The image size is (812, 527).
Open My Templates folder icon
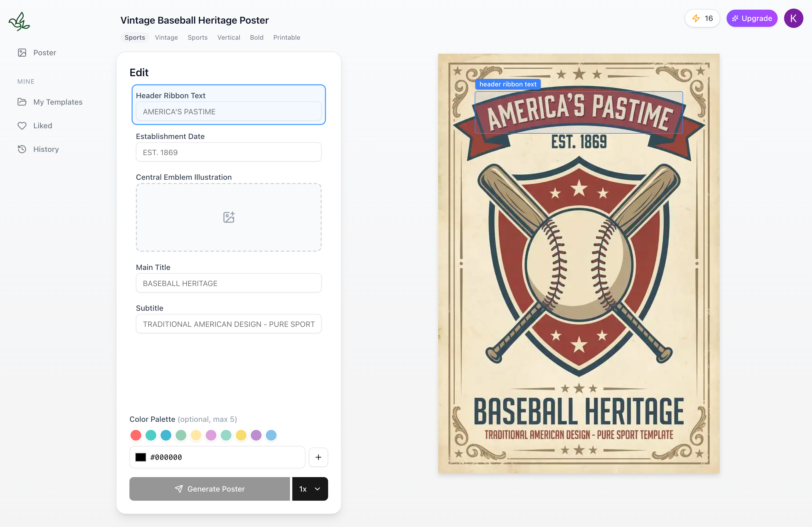tap(22, 102)
